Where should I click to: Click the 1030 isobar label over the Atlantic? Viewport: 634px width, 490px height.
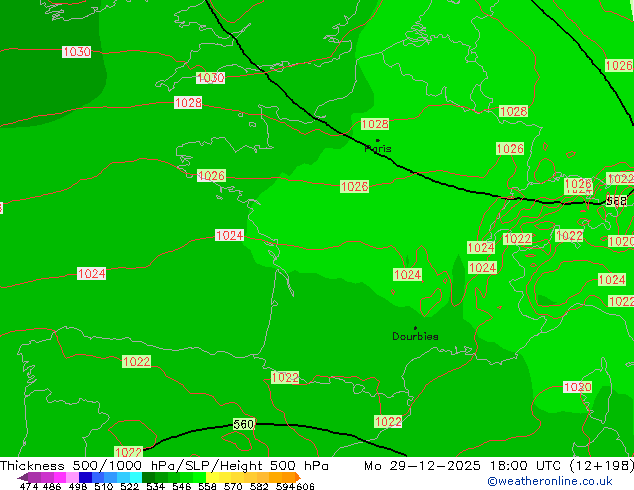pos(76,52)
